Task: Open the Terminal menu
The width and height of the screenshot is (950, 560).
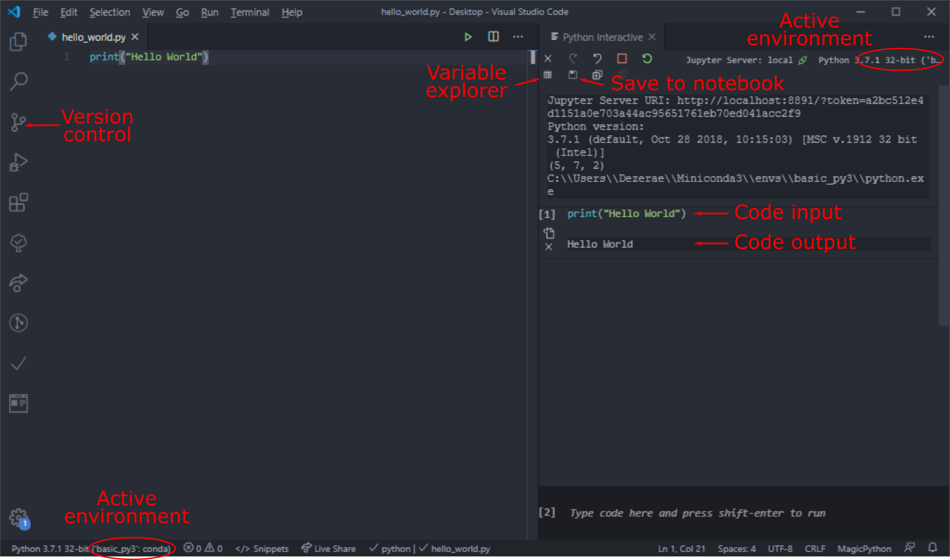Action: (250, 12)
